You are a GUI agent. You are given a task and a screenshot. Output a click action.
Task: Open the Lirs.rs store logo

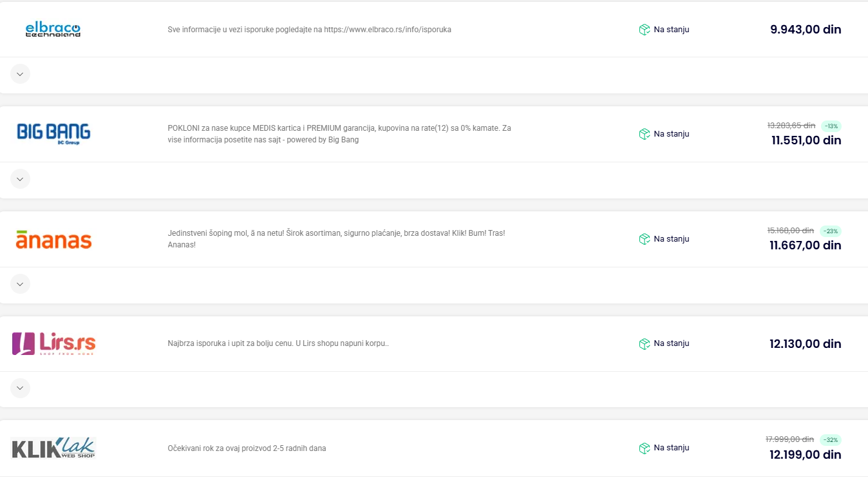pos(53,343)
